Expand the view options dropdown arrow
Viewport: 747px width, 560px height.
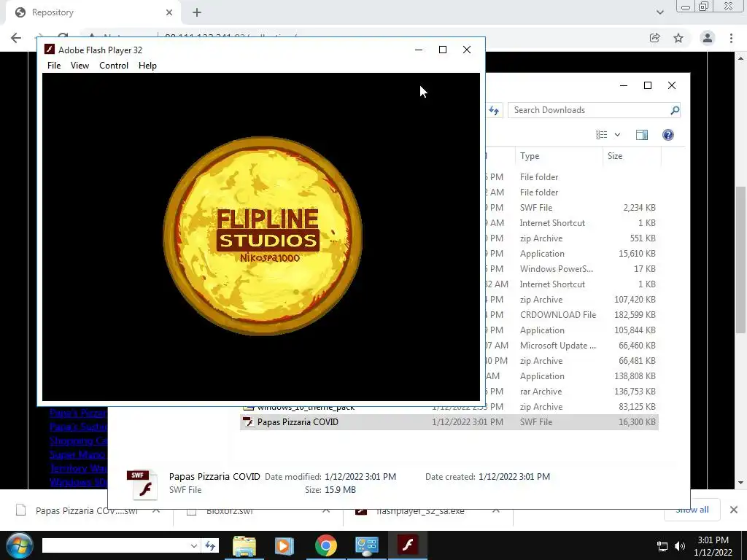[617, 135]
